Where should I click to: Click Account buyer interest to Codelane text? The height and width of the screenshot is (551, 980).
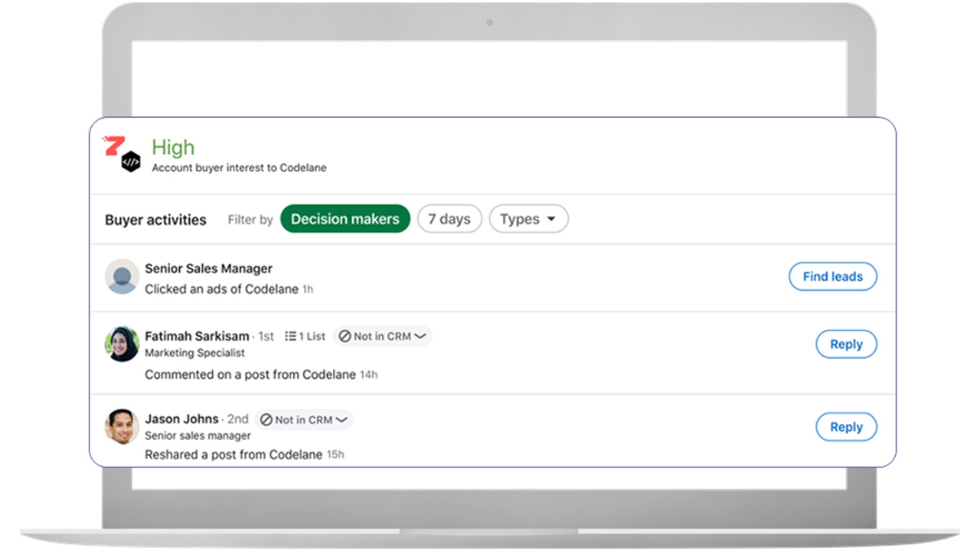[x=239, y=168]
